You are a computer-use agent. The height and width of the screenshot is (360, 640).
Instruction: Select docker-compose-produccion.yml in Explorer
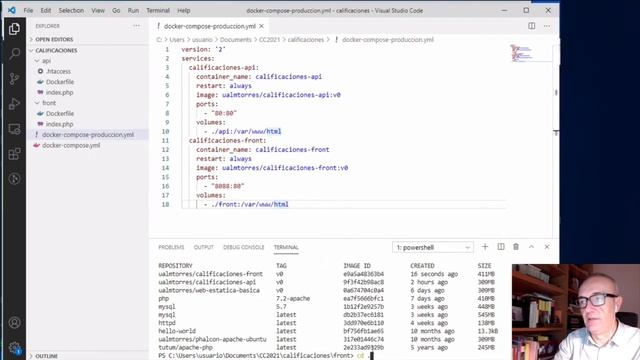tap(88, 135)
